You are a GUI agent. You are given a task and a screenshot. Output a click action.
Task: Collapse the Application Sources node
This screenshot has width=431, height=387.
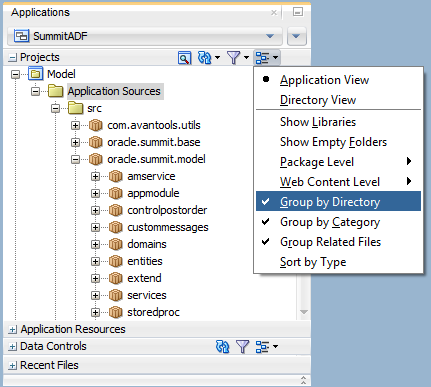[x=35, y=91]
